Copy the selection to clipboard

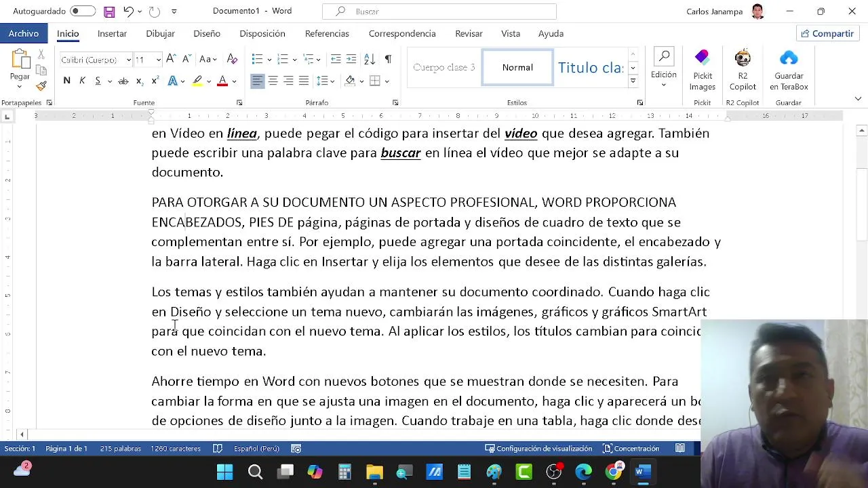[x=41, y=70]
